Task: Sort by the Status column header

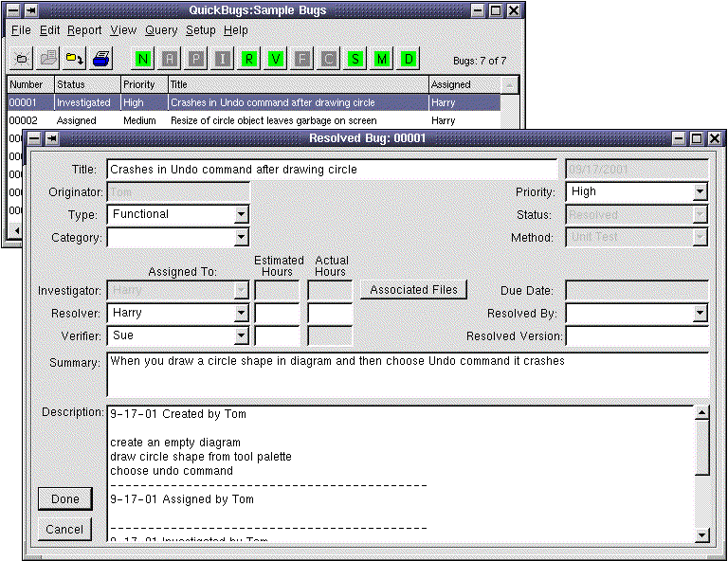Action: tap(88, 84)
